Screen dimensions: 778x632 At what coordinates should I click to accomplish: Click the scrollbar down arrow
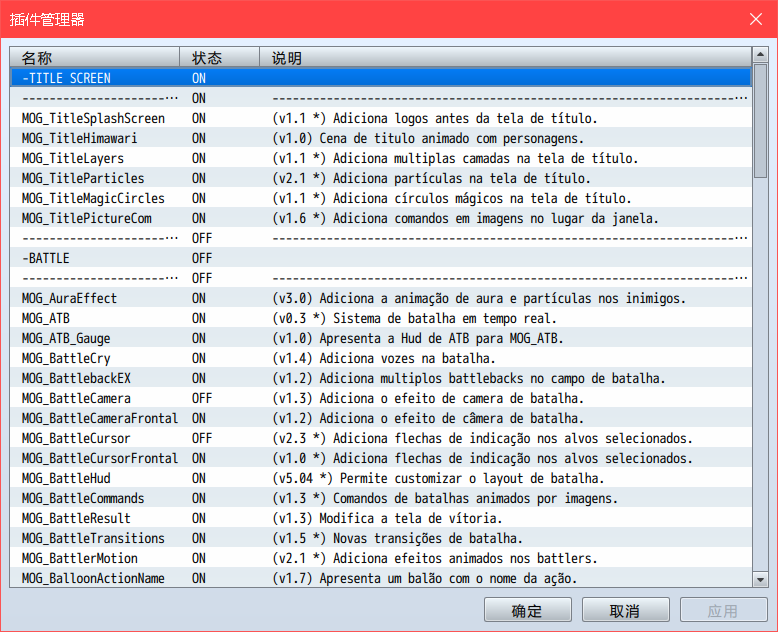coord(760,579)
